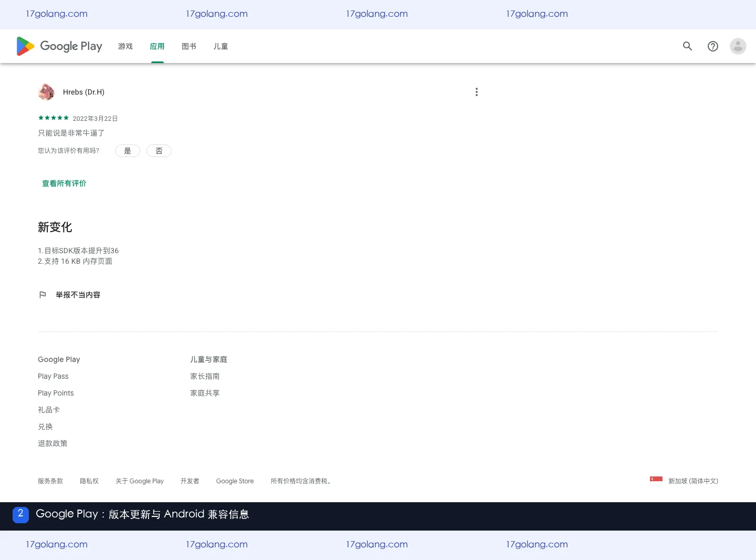Screen dimensions: 756x560
Task: Click the Google Play logo
Action: tap(59, 46)
